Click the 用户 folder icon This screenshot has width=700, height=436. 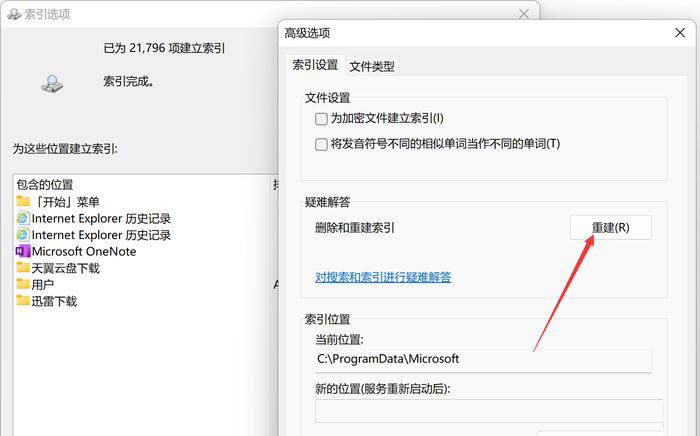23,284
